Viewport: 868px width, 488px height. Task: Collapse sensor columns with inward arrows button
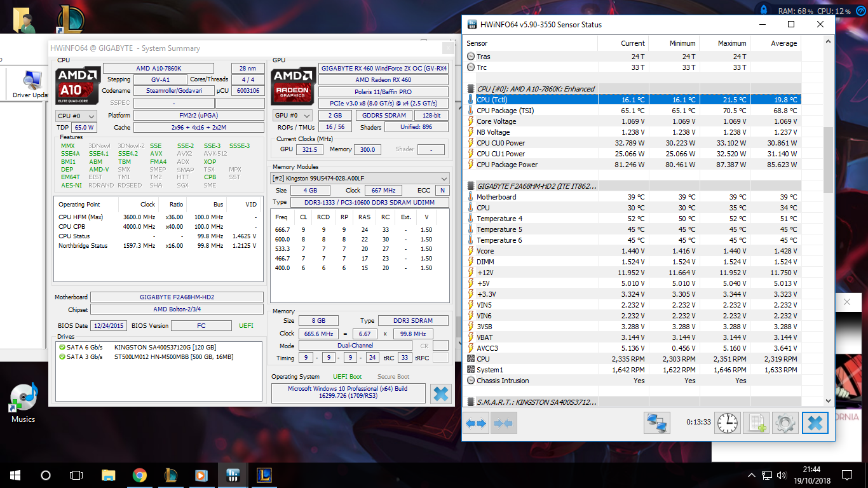pos(503,423)
